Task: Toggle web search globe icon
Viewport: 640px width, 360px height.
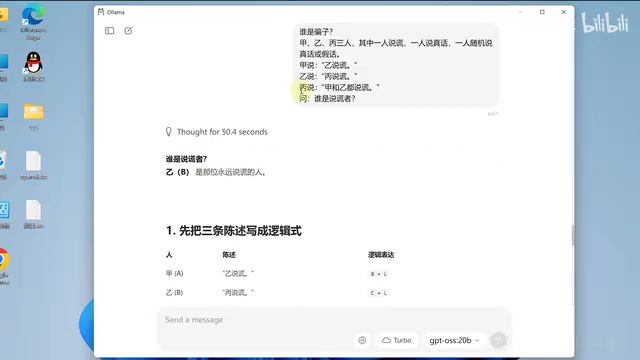Action: click(x=362, y=340)
